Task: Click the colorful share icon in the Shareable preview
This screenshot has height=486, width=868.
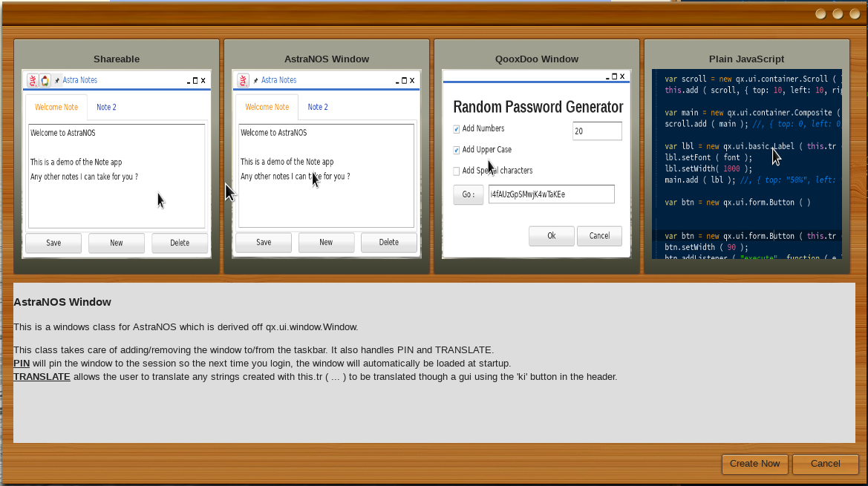Action: click(x=45, y=81)
